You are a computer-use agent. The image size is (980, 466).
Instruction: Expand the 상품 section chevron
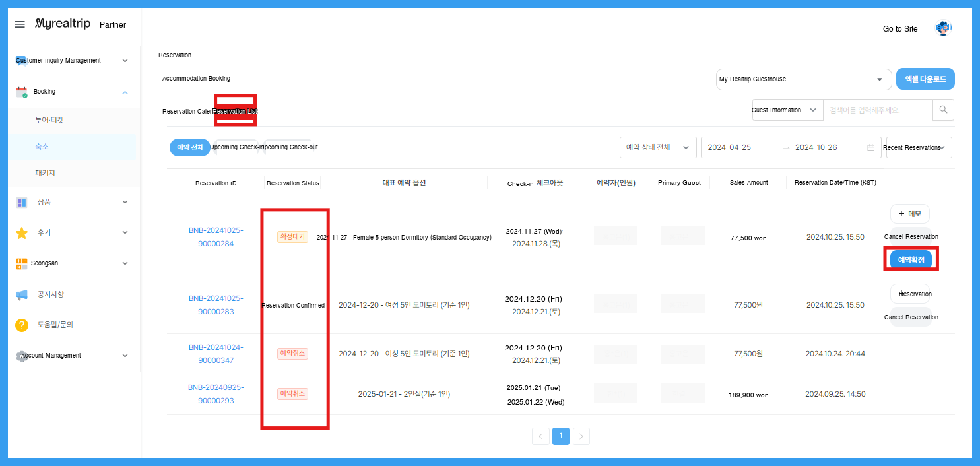click(125, 202)
